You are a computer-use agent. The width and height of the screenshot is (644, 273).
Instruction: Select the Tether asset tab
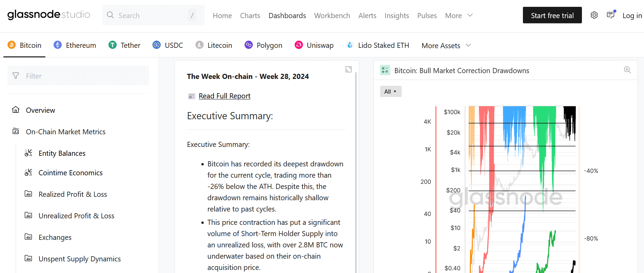[x=124, y=45]
